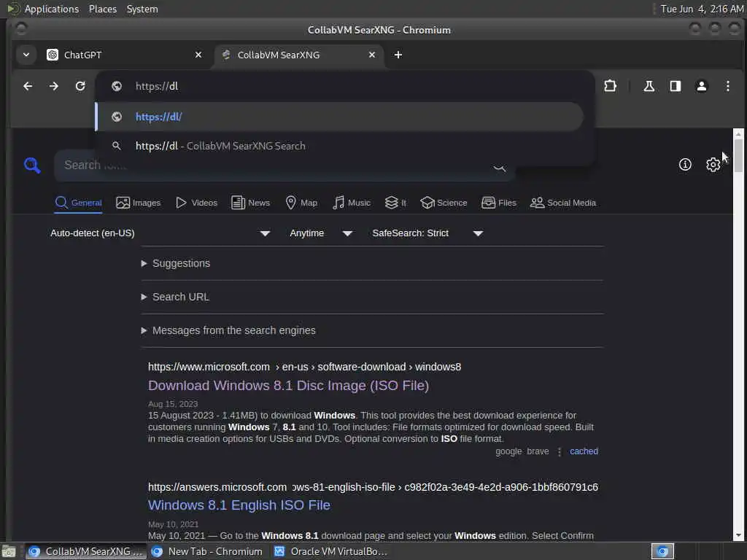The width and height of the screenshot is (747, 560).
Task: Go forward with the browser forward arrow
Action: 54,86
